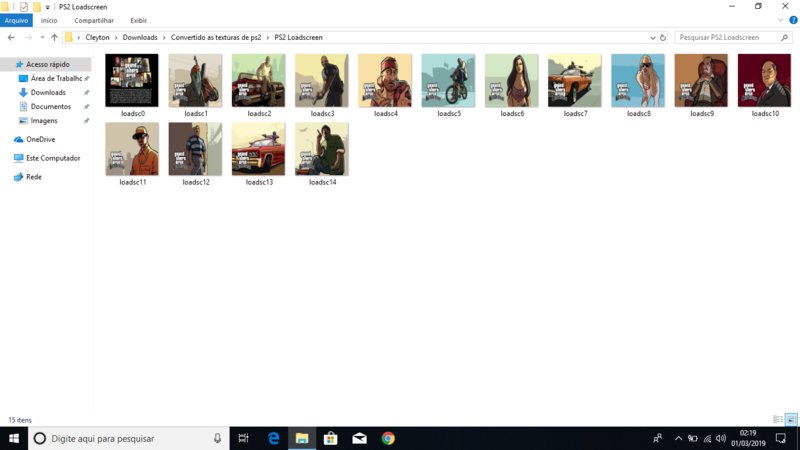This screenshot has width=800, height=450.
Task: Go to Convertido as texturas de ps2 folder
Action: click(x=216, y=37)
